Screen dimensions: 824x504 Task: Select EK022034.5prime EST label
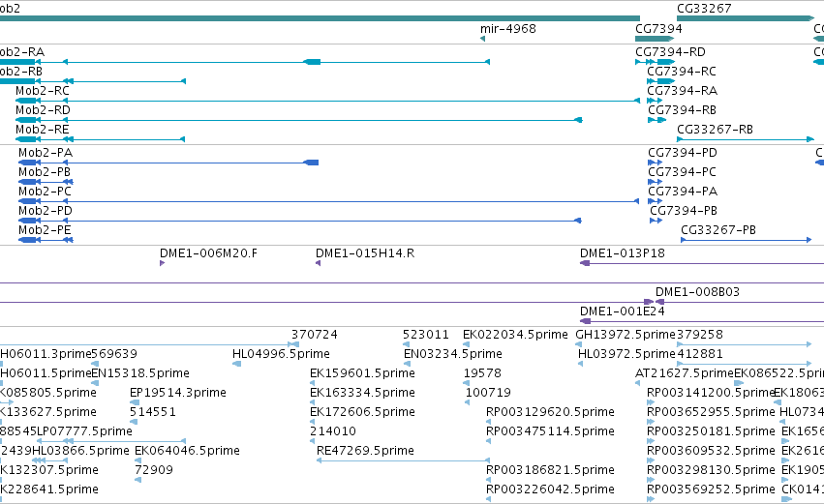(x=515, y=335)
